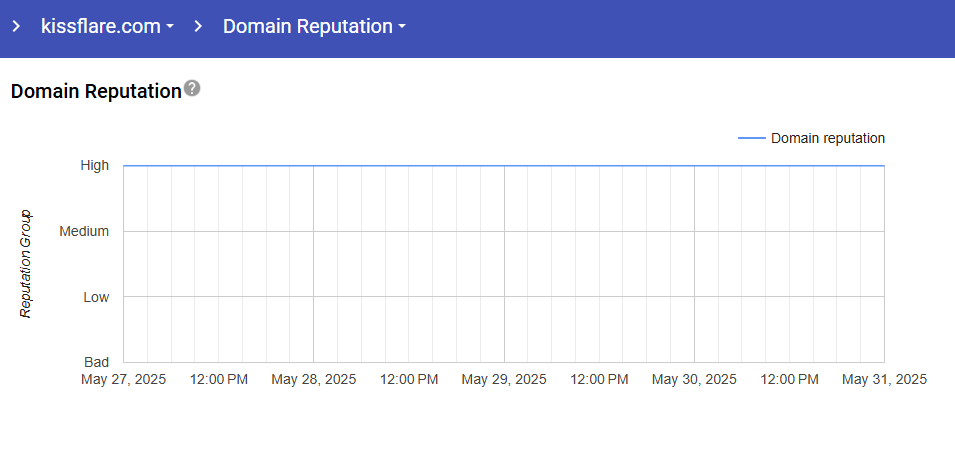Expand the Domain Reputation dropdown in header

point(314,27)
